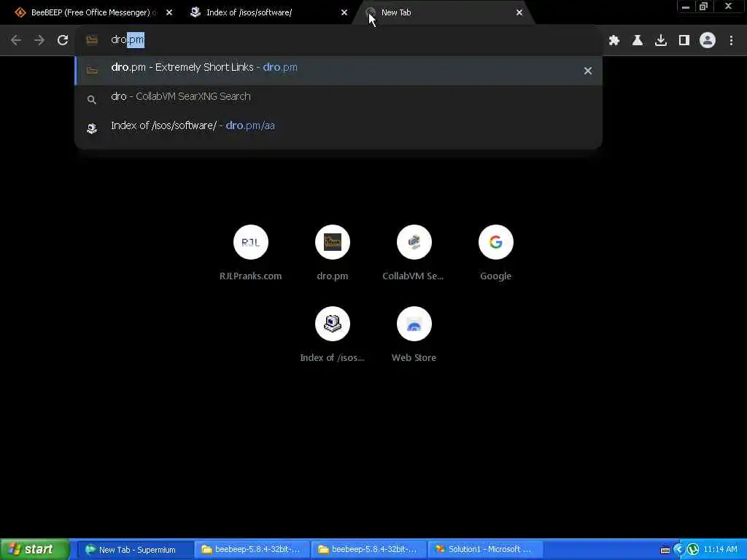Toggle the side panel icon
The width and height of the screenshot is (747, 560).
click(x=684, y=40)
